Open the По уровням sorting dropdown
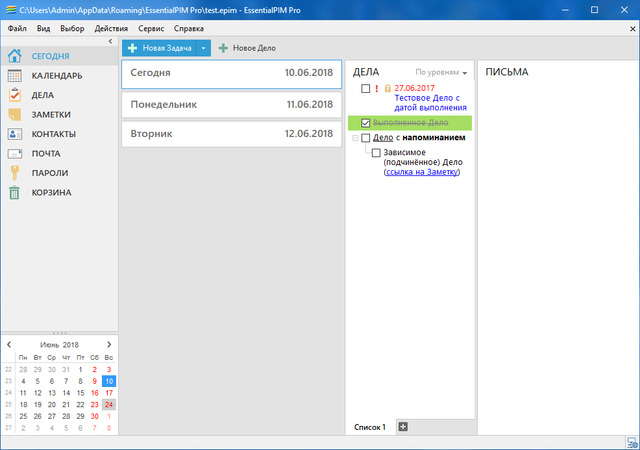This screenshot has width=640, height=450. pyautogui.click(x=442, y=73)
